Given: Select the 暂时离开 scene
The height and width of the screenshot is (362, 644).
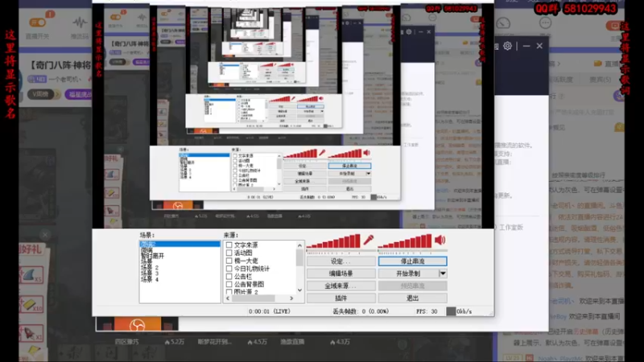Looking at the screenshot, I should pyautogui.click(x=152, y=256).
